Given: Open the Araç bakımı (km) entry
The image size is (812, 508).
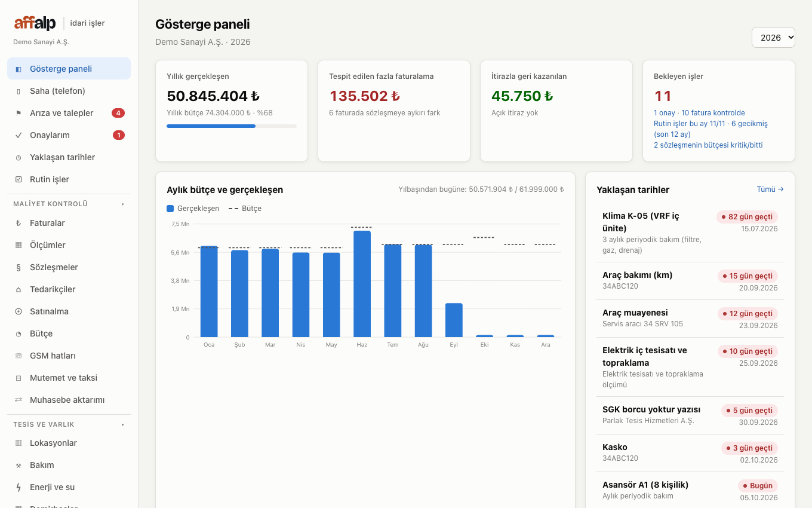Looking at the screenshot, I should pyautogui.click(x=690, y=281).
